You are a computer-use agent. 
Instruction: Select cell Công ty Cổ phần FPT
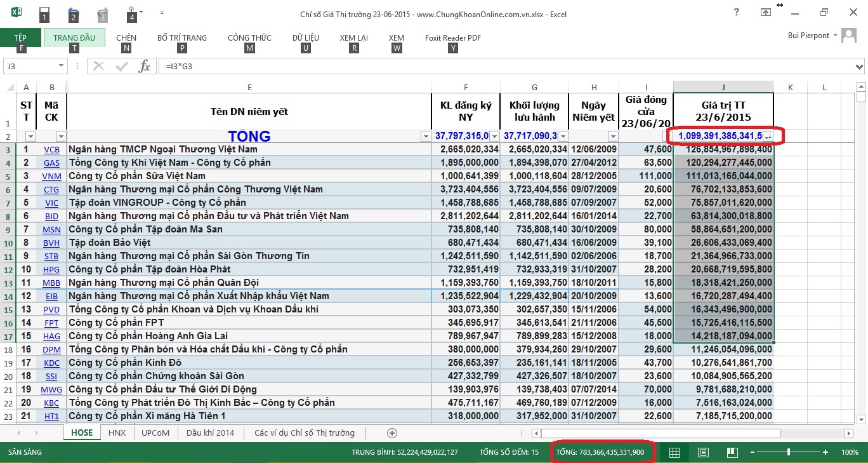point(249,323)
